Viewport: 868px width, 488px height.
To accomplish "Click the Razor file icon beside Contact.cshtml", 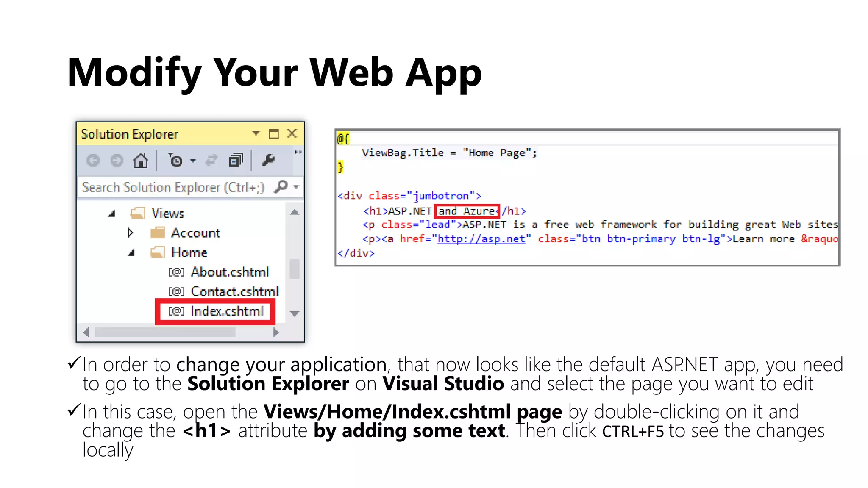I will pos(177,291).
